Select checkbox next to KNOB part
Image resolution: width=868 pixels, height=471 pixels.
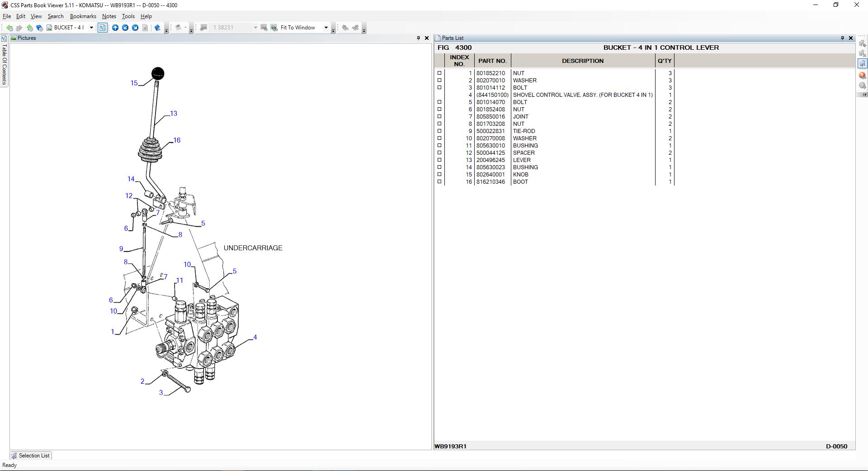[x=439, y=175]
